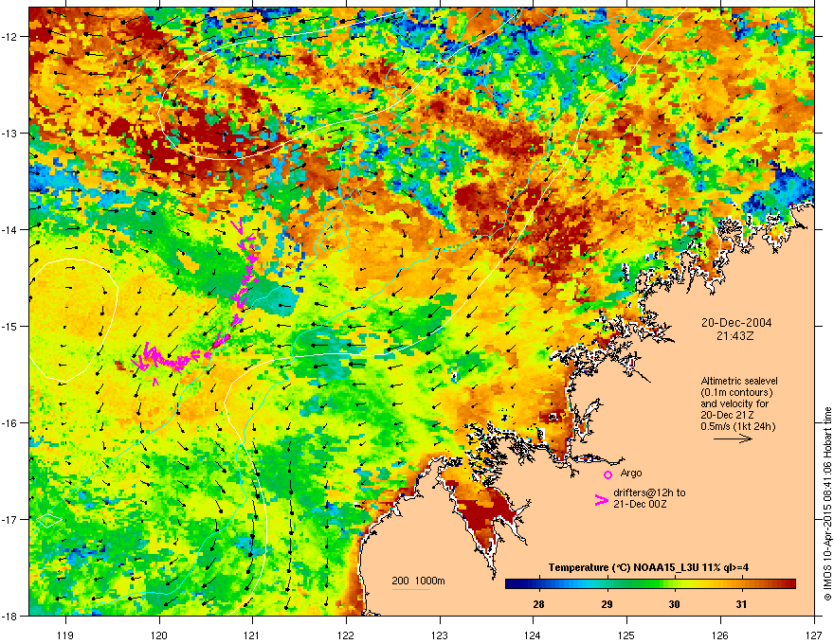Click the time label 21:43Z
Viewport: 834px width, 644px height.
(x=734, y=336)
